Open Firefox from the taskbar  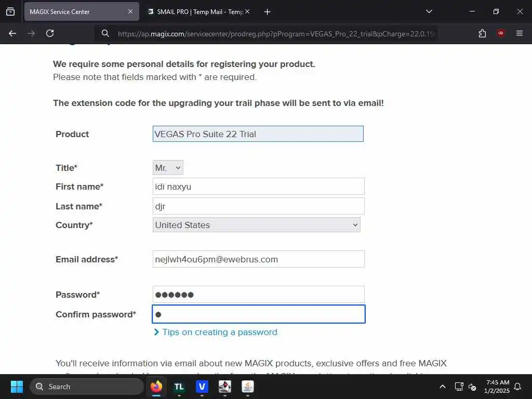[156, 387]
